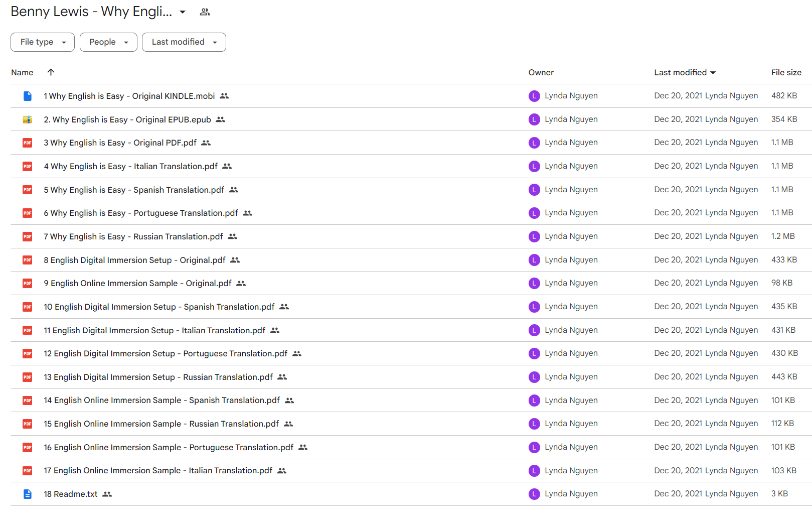Click the PDF icon for 3 Why English is Easy Original PDF

[28, 143]
